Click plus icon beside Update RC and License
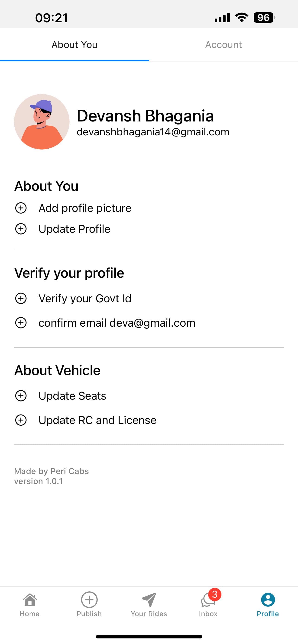 (x=21, y=420)
